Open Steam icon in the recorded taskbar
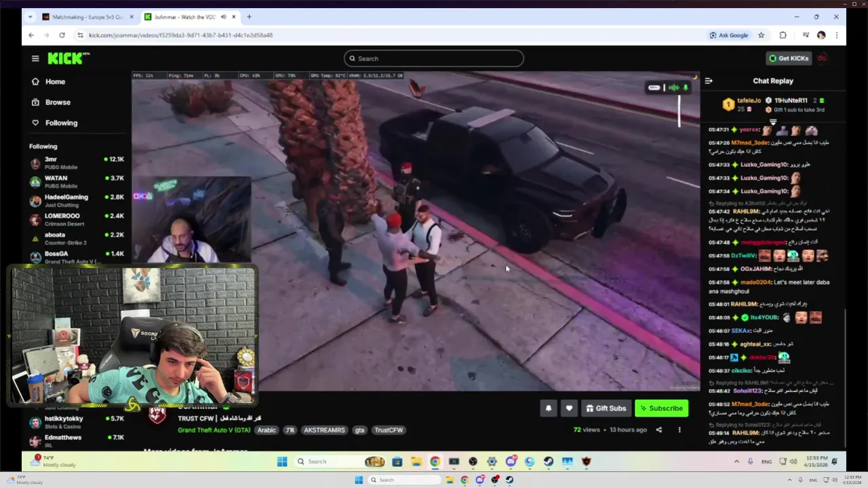 [549, 462]
